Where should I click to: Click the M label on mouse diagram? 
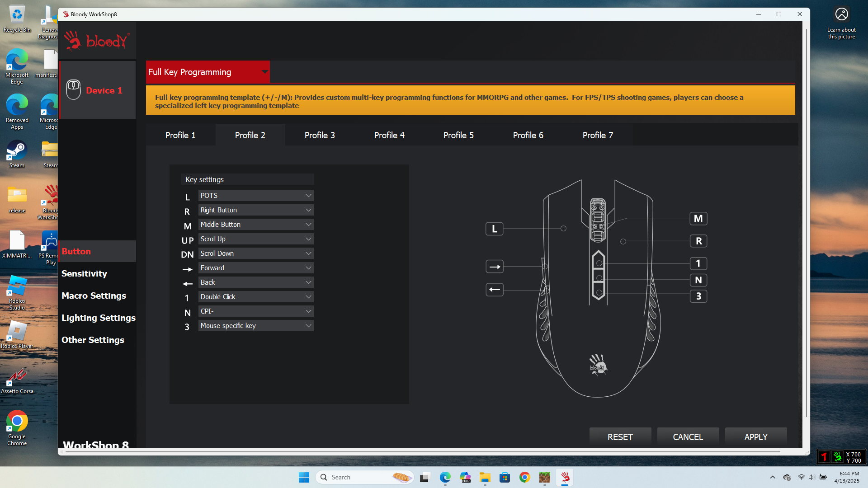698,219
